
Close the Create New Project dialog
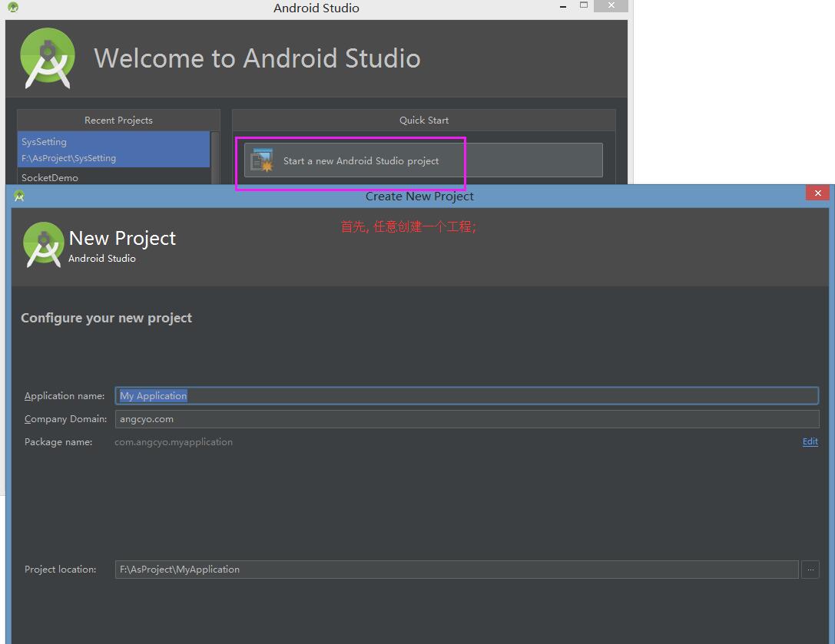click(817, 193)
